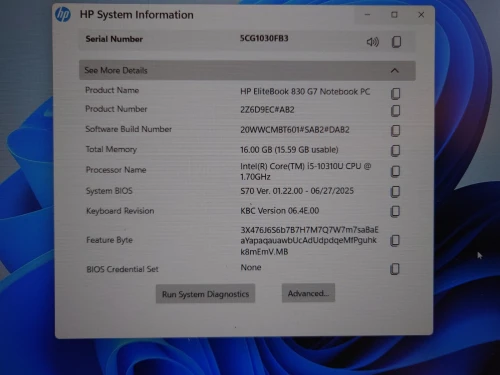Click the HP logo icon in title bar

63,14
